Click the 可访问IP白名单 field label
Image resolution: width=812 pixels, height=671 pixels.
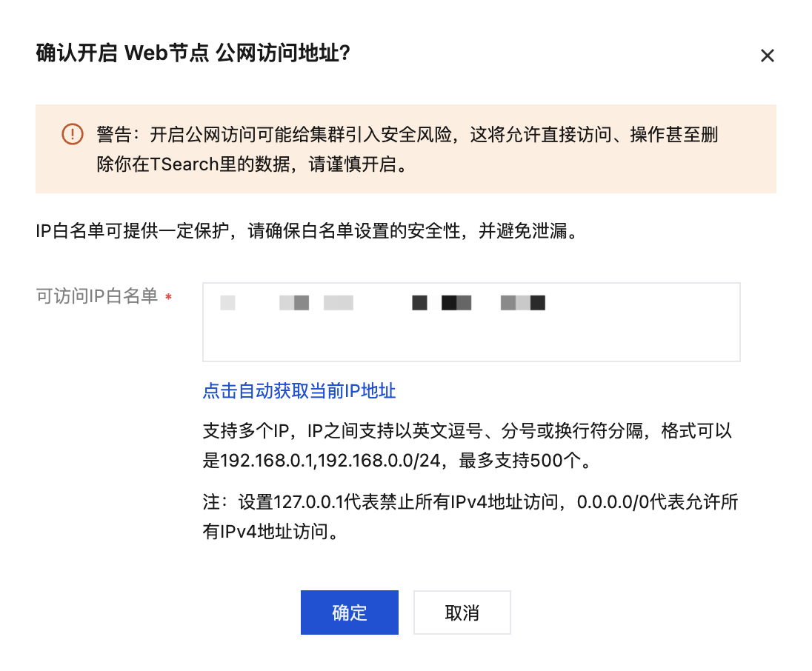coord(97,296)
